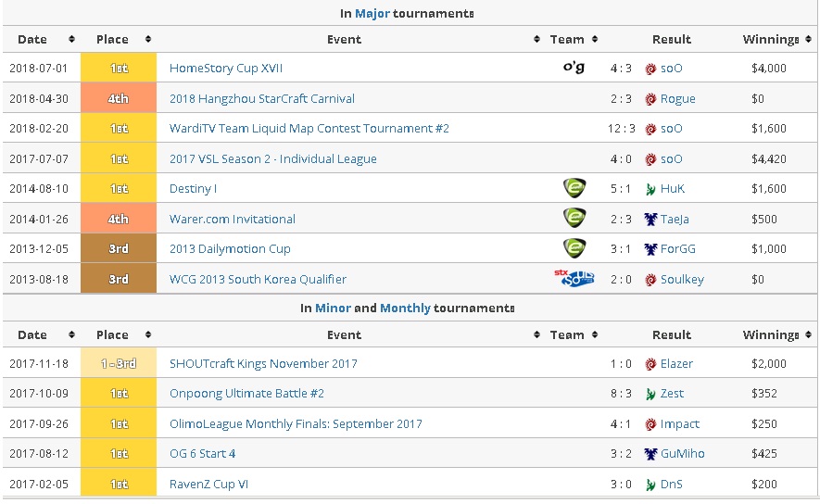The width and height of the screenshot is (820, 504).
Task: Click the O'Gaming team logo in HomeStory Cup row
Action: pos(574,68)
